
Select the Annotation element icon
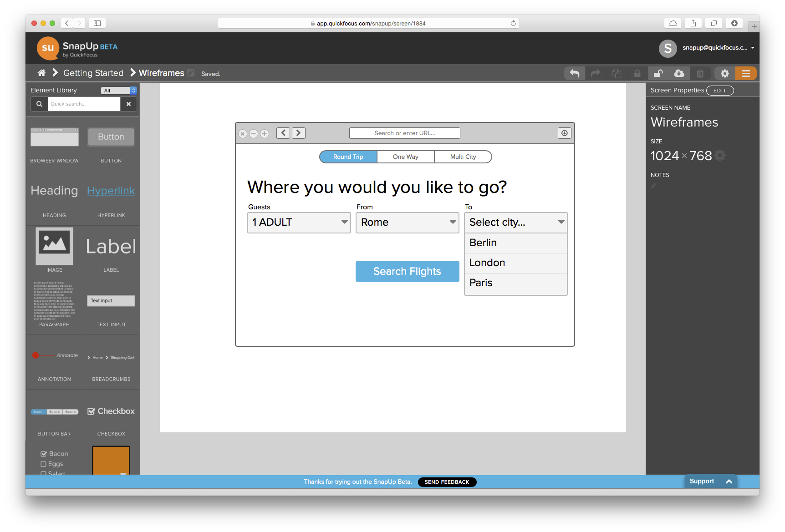55,355
